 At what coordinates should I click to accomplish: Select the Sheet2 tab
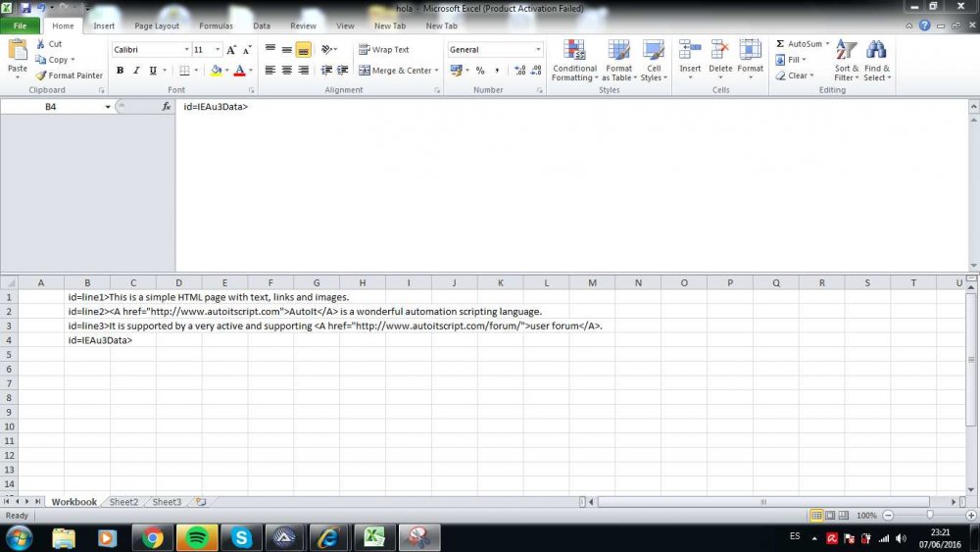tap(123, 501)
